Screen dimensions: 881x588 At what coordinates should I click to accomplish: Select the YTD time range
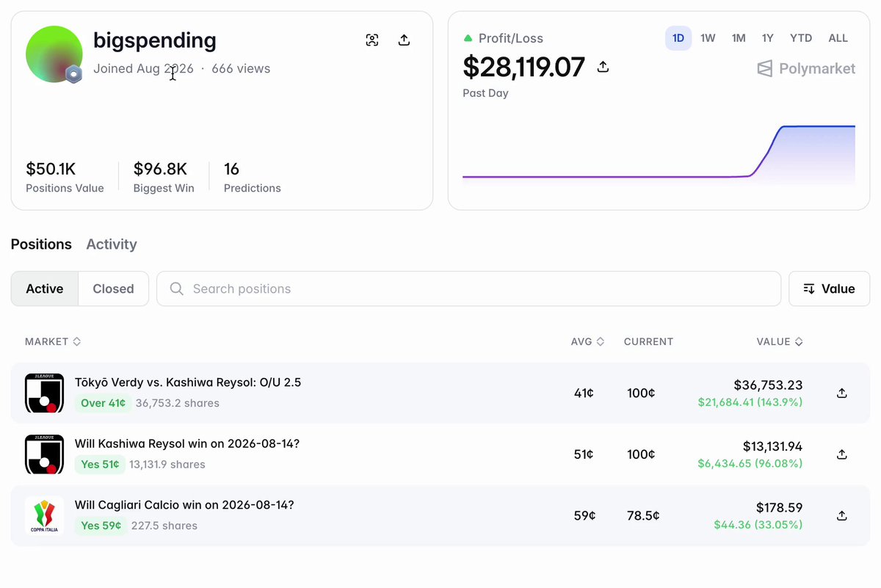801,38
